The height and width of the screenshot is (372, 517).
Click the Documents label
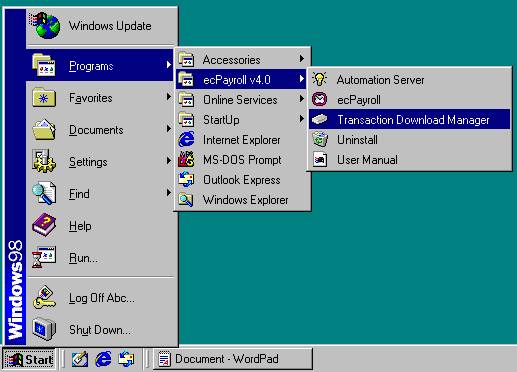[x=96, y=130]
